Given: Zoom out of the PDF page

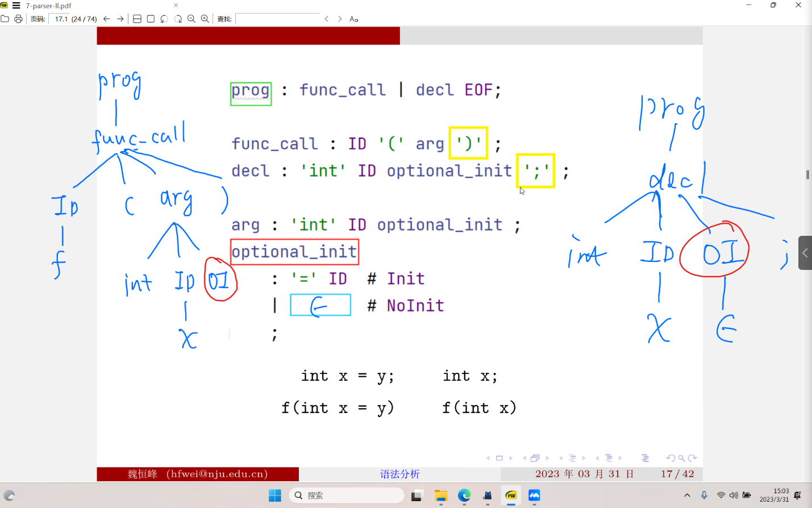Looking at the screenshot, I should point(191,18).
